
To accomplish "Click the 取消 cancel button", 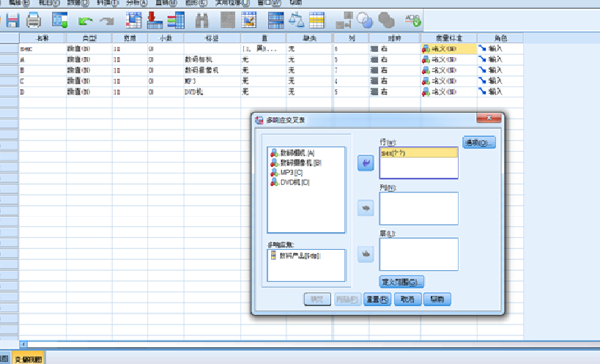I will 408,299.
